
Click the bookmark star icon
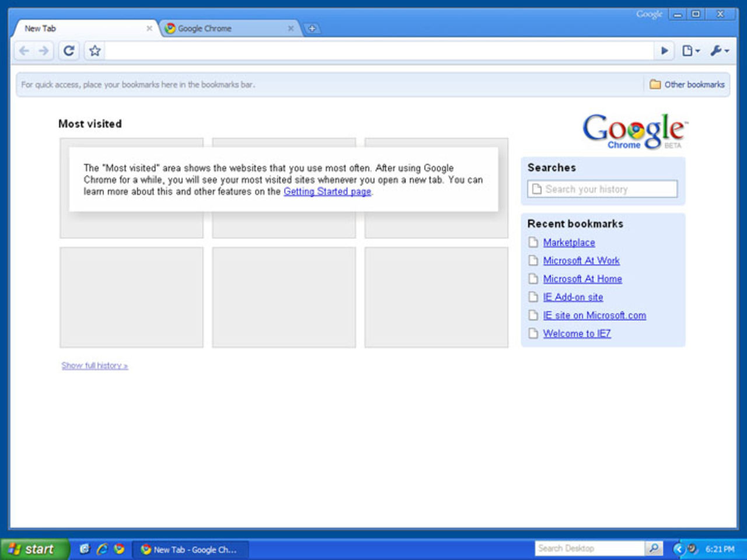tap(94, 51)
